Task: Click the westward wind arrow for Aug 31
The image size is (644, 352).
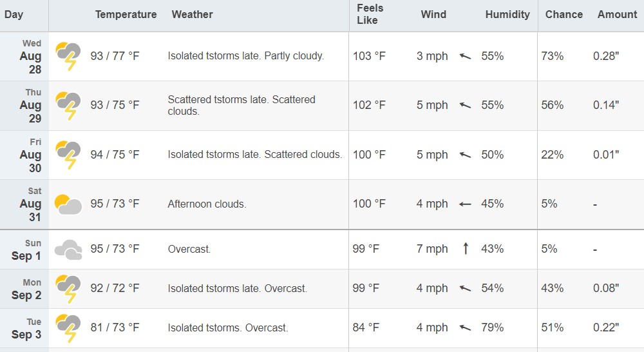Action: pos(465,204)
